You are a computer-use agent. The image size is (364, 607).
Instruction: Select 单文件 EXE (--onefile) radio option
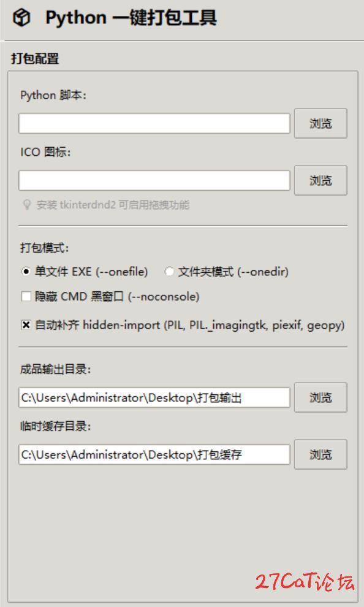(26, 272)
